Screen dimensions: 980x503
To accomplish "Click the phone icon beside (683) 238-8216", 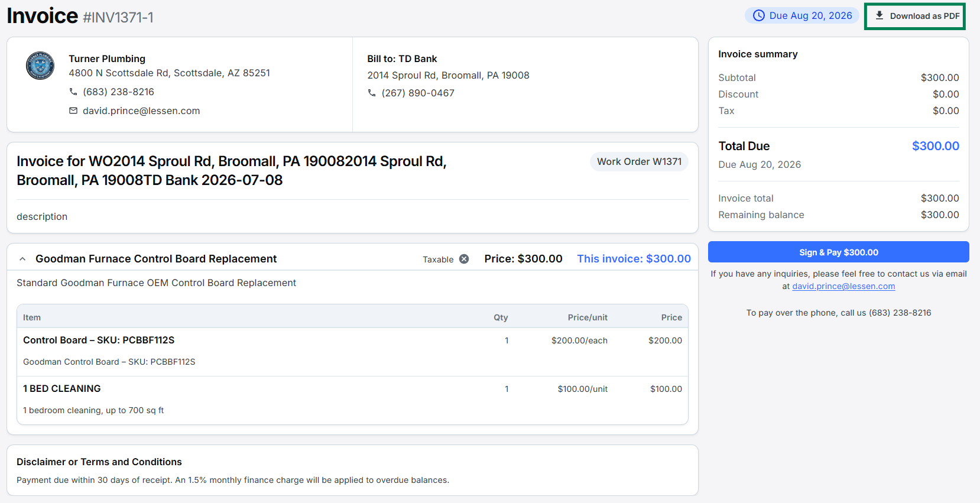I will tap(73, 92).
